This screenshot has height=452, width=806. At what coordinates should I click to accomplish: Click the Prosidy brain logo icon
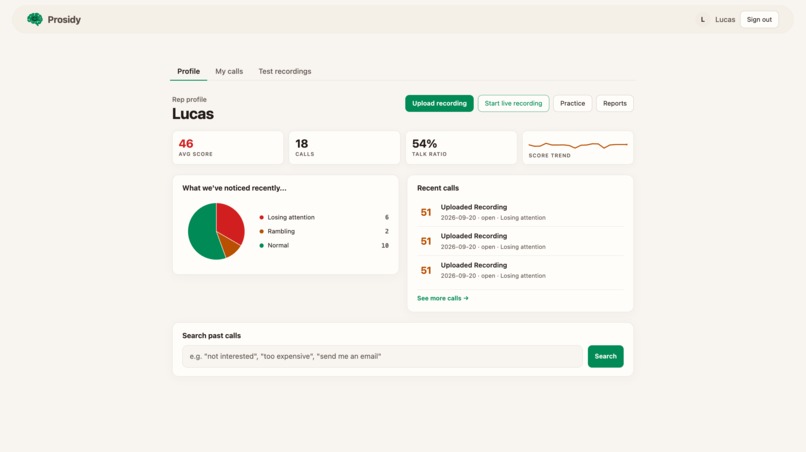(x=35, y=20)
